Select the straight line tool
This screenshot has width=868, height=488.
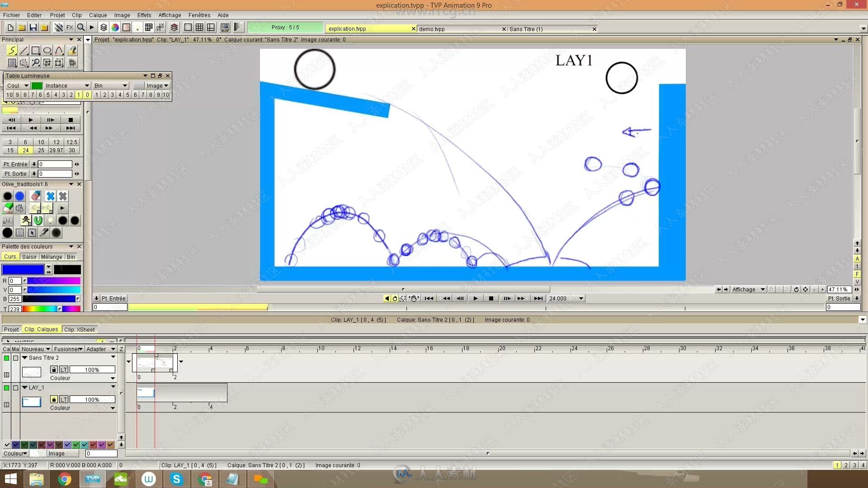point(24,51)
